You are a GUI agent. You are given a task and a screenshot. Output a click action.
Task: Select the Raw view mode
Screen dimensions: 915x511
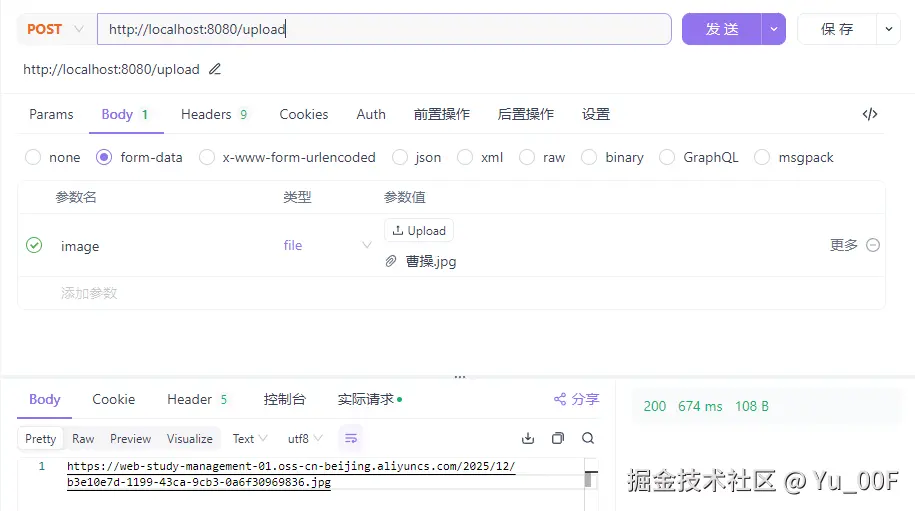tap(83, 439)
